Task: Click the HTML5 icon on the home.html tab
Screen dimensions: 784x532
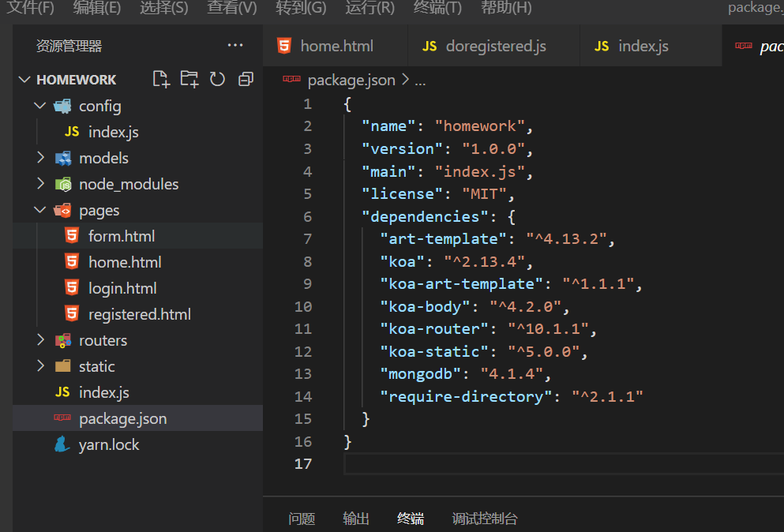Action: coord(284,46)
